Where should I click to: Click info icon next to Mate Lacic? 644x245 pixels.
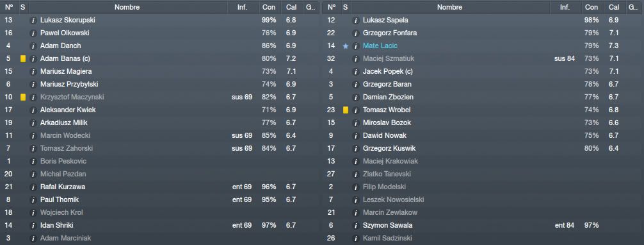pyautogui.click(x=357, y=46)
